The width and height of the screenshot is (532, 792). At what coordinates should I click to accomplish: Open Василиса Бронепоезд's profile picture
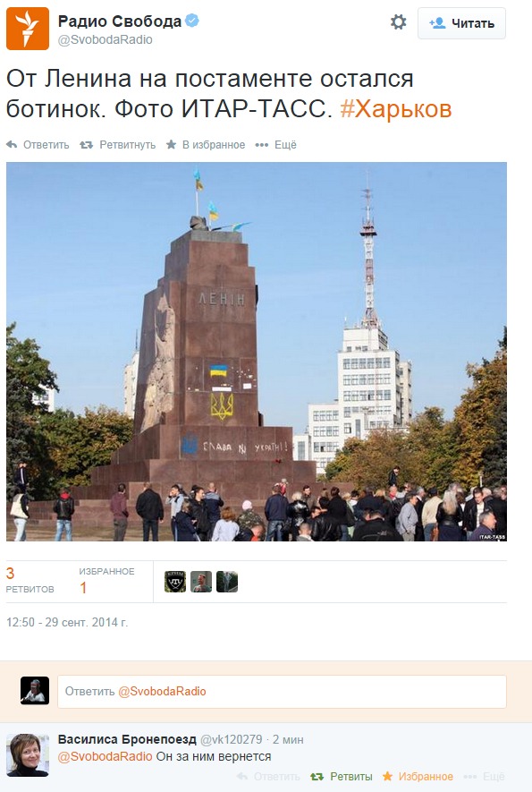point(28,755)
